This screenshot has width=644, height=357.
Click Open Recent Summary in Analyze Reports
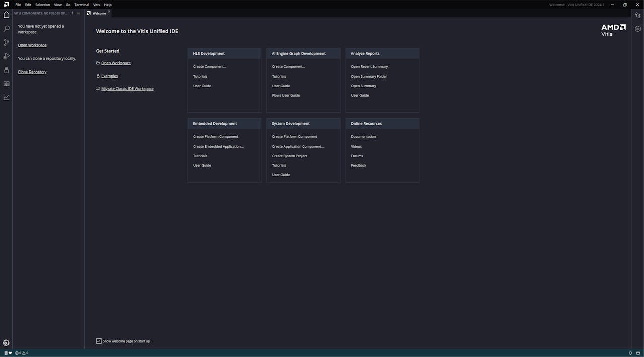point(369,67)
